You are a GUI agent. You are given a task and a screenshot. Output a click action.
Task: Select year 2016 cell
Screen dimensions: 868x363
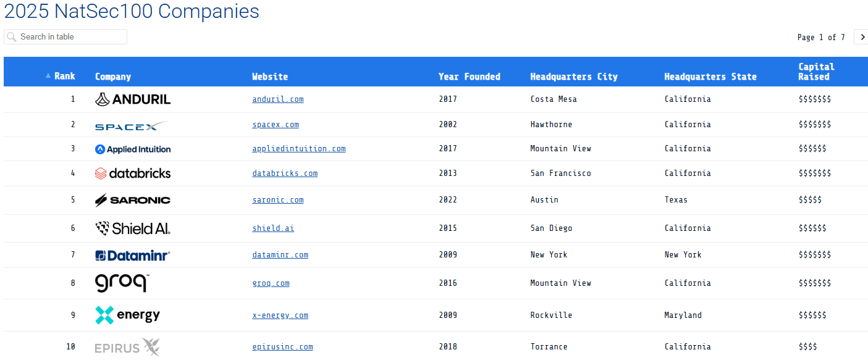(448, 283)
